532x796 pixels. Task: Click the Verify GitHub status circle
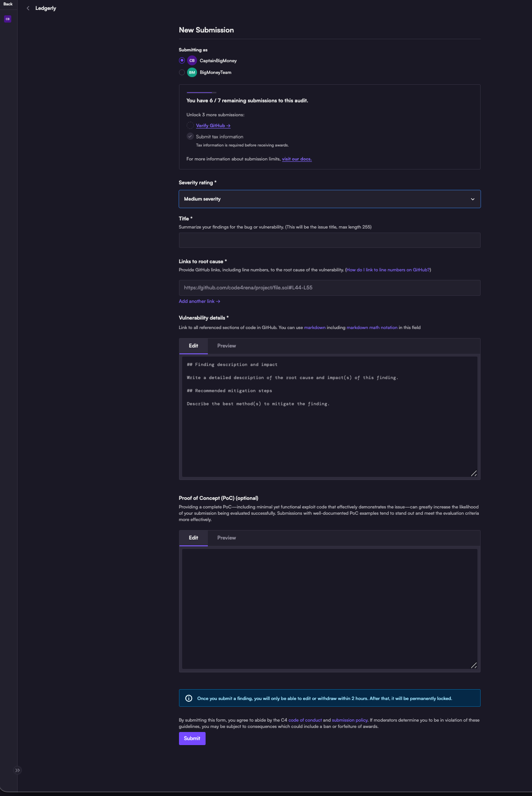click(x=190, y=125)
